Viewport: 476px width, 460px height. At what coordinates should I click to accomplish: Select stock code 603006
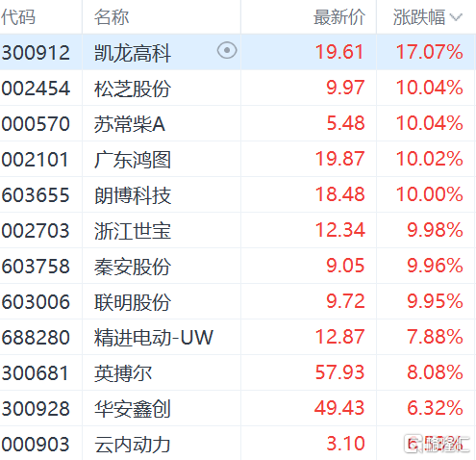(36, 302)
